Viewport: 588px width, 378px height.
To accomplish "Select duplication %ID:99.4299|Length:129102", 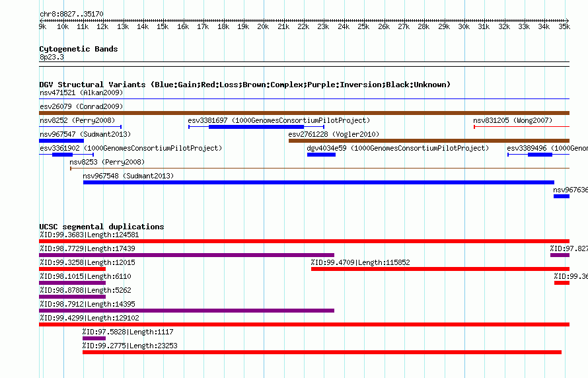I will point(89,318).
